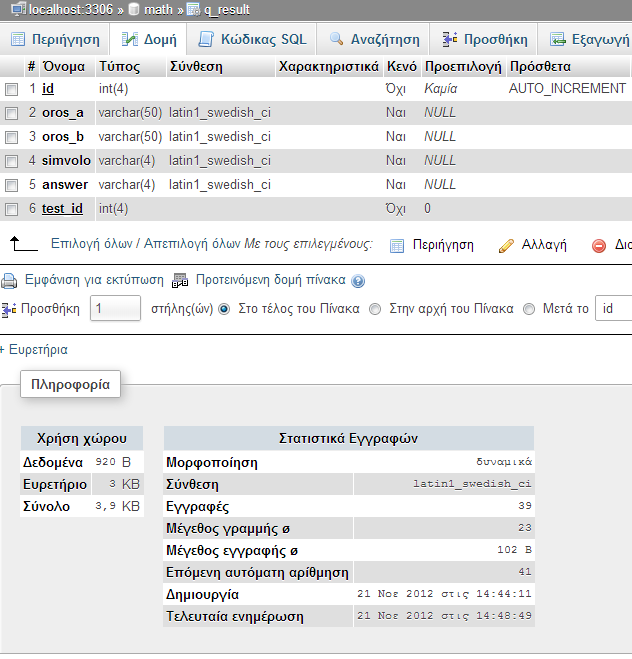
Task: Click the Δομή tab icon
Action: pos(129,39)
